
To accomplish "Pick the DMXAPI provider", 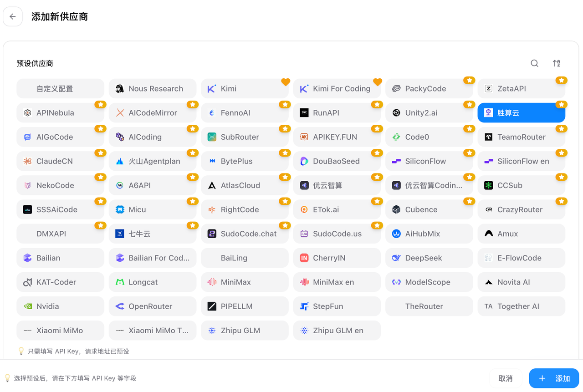I will (61, 234).
